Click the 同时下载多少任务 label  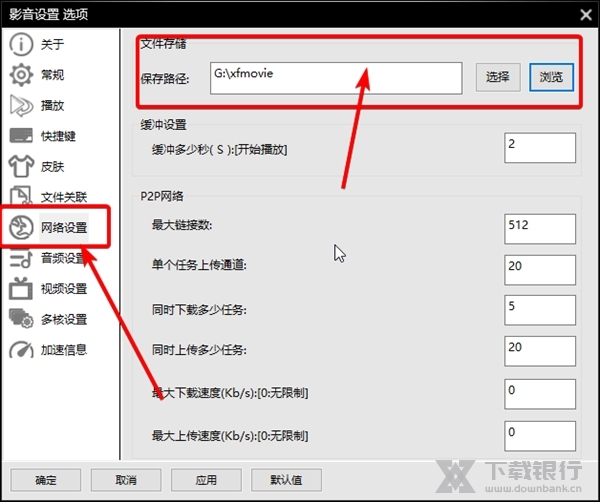coord(199,310)
